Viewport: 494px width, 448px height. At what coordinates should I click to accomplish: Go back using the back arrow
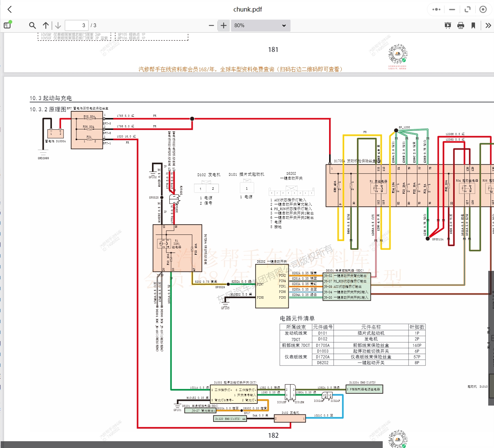tap(10, 10)
